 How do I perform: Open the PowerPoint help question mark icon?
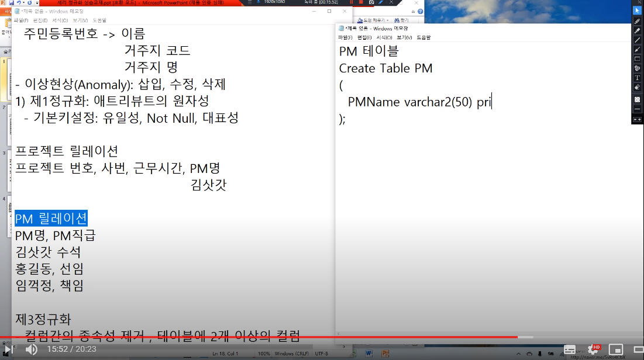pyautogui.click(x=420, y=12)
